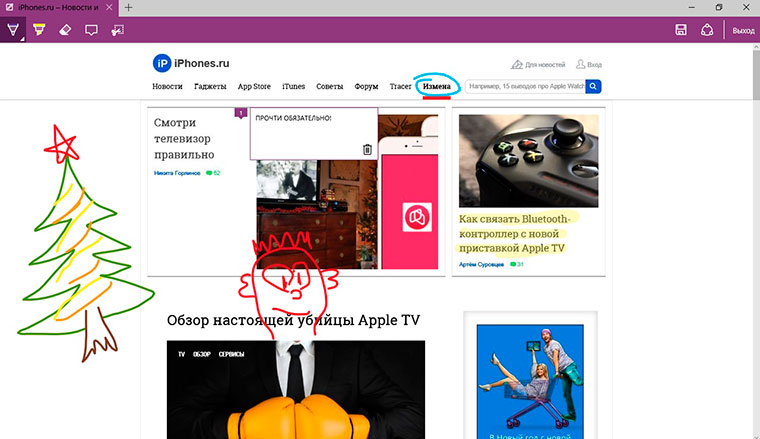Go to iTunes section

point(293,86)
